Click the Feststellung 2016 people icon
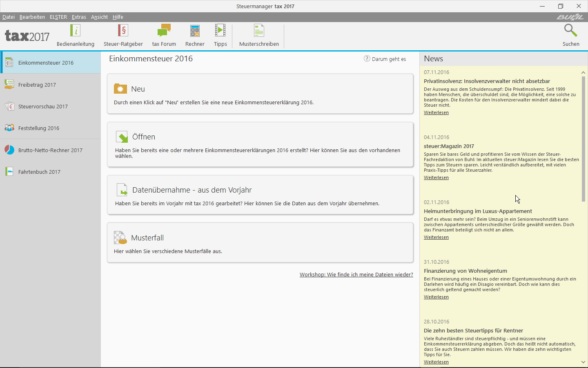The image size is (588, 368). pyautogui.click(x=9, y=128)
